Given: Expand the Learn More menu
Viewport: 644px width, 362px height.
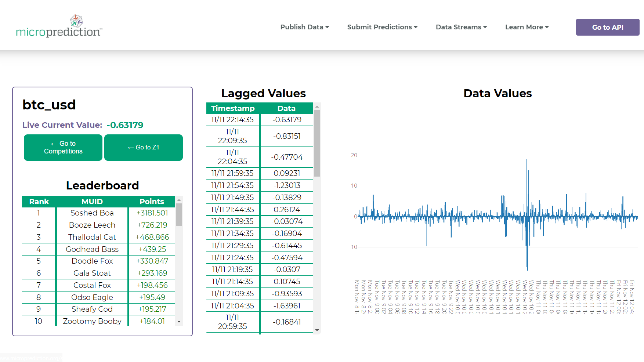Looking at the screenshot, I should (x=527, y=27).
